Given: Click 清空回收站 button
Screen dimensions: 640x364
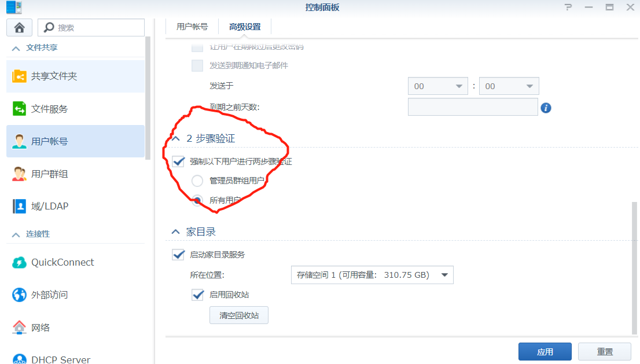Looking at the screenshot, I should [238, 315].
